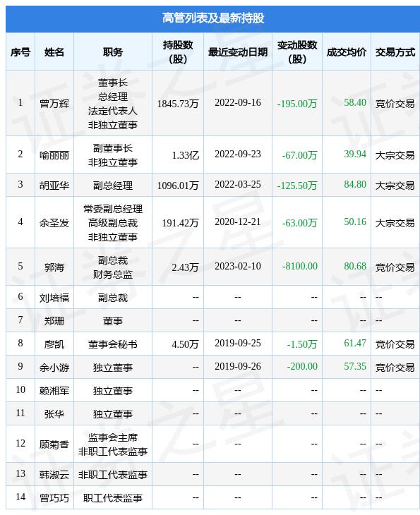Screen dimensions: 420x515
Task: Select the 职务 column header
Action: pyautogui.click(x=113, y=52)
